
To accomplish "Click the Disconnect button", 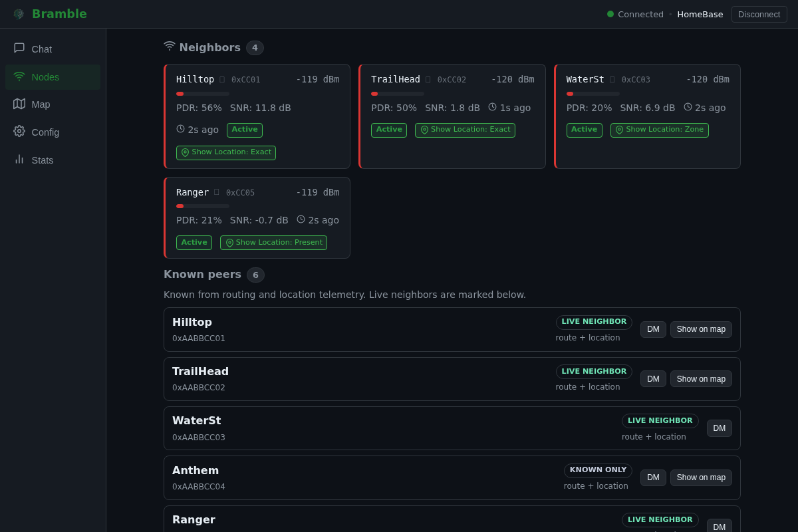I will (x=759, y=15).
